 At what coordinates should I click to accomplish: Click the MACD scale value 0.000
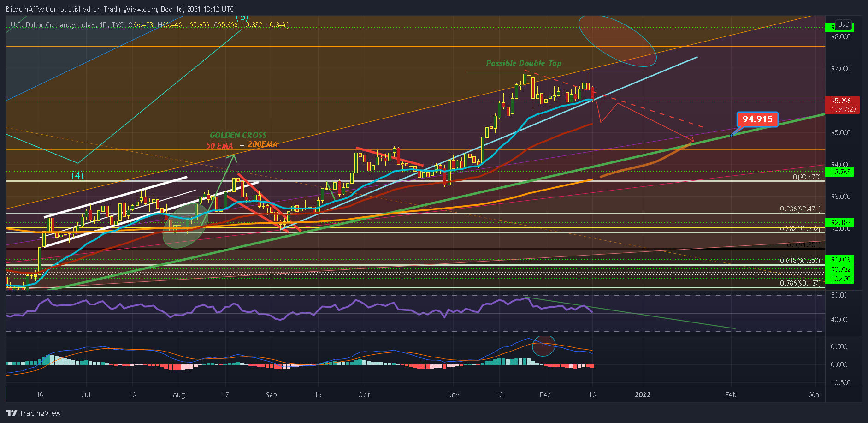click(839, 365)
